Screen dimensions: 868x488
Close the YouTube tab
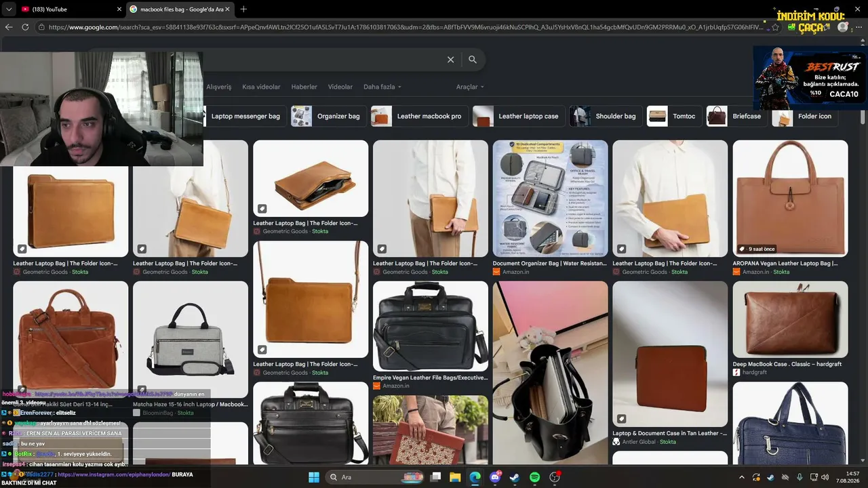tap(119, 9)
